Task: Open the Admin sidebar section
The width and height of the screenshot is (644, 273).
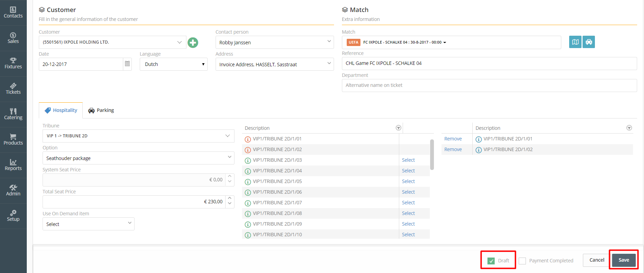Action: (13, 190)
